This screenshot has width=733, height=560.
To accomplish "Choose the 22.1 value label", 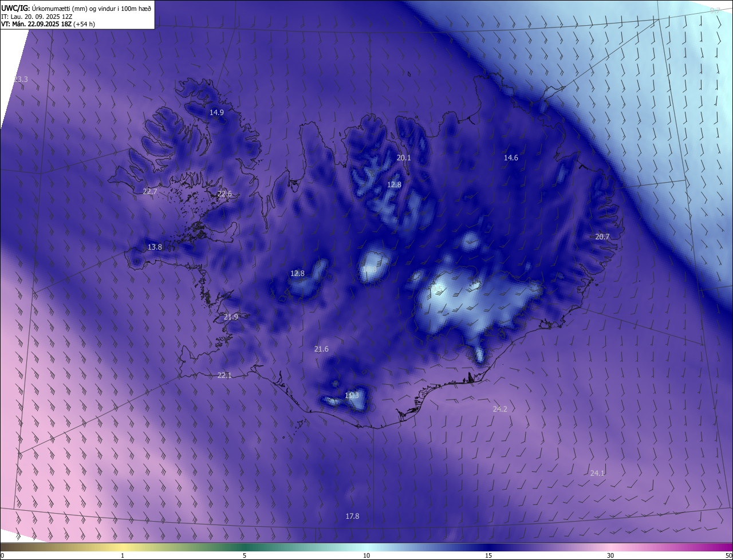I will [224, 375].
